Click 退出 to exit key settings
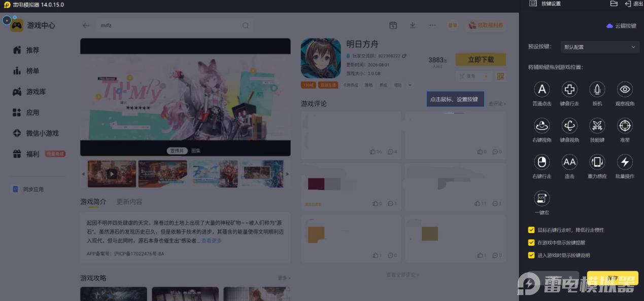Image resolution: width=644 pixels, height=301 pixels. click(x=634, y=4)
